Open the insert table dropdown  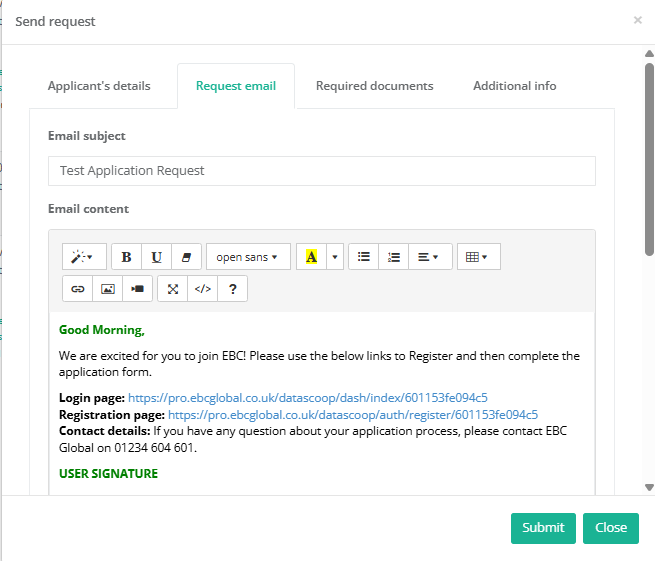click(x=478, y=257)
